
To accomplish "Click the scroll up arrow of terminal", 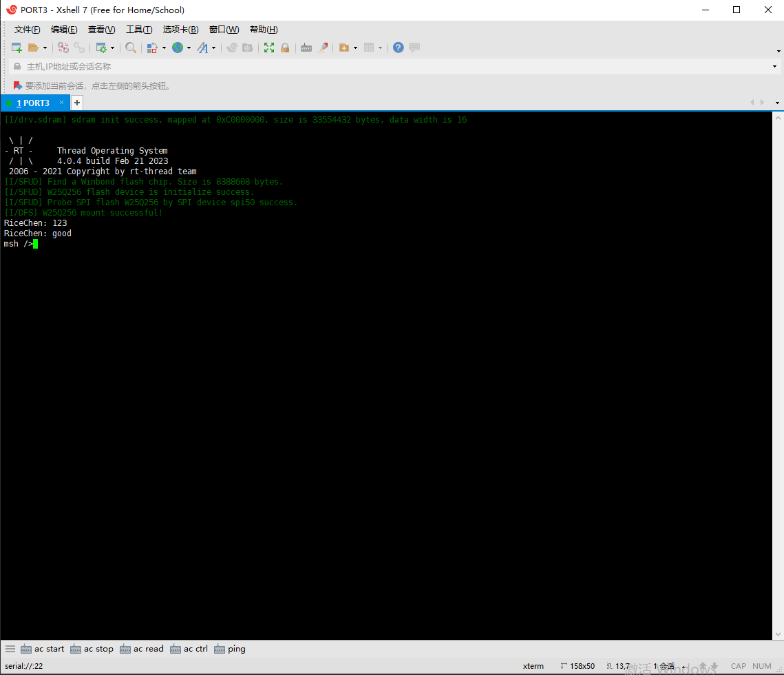I will pyautogui.click(x=778, y=118).
